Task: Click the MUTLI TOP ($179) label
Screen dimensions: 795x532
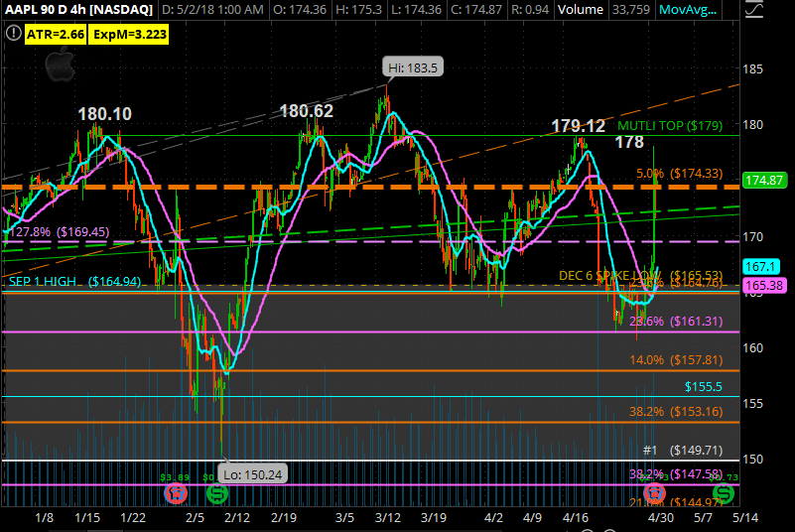Action: pos(670,125)
